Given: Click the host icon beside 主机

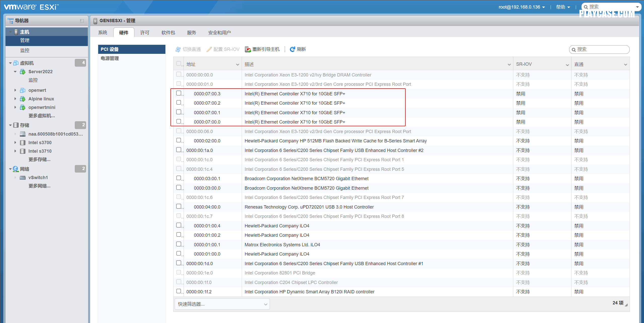Looking at the screenshot, I should (16, 32).
